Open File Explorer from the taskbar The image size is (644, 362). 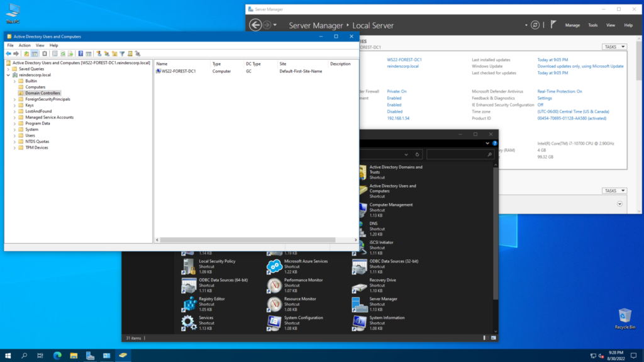point(74,356)
